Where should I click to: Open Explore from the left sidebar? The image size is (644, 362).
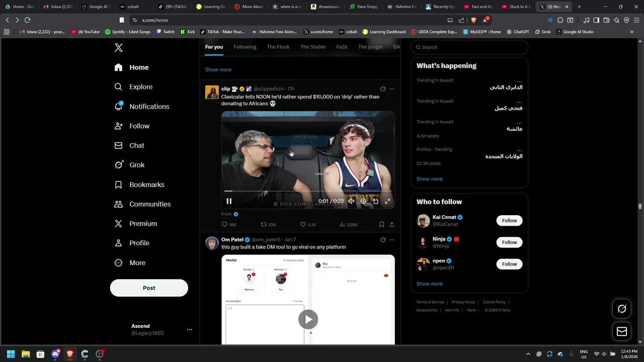point(133,87)
